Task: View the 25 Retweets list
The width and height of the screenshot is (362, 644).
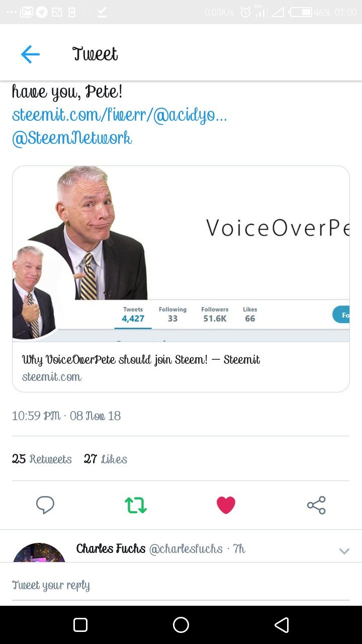Action: tap(42, 459)
